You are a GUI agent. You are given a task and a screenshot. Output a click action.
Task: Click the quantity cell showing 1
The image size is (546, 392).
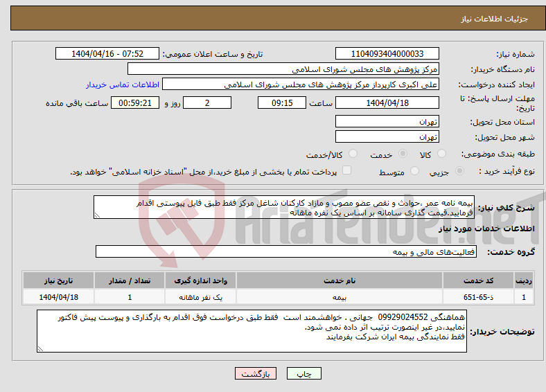point(130,297)
